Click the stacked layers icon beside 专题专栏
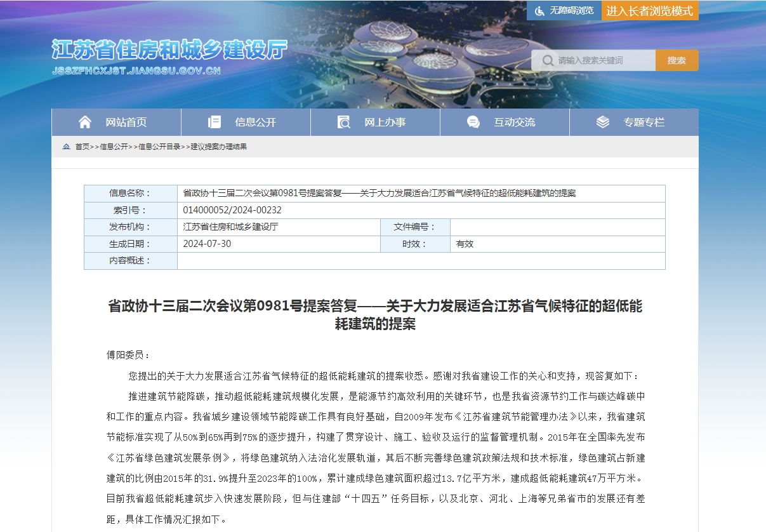 602,122
